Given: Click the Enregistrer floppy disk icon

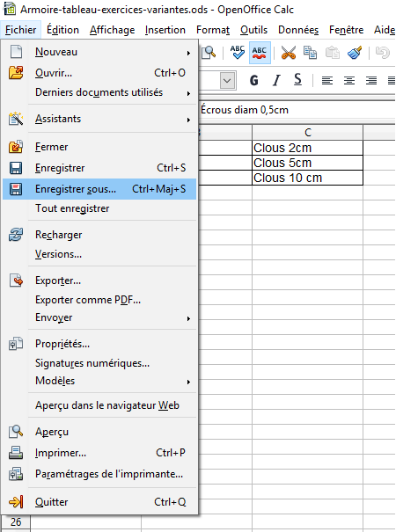Looking at the screenshot, I should (16, 168).
